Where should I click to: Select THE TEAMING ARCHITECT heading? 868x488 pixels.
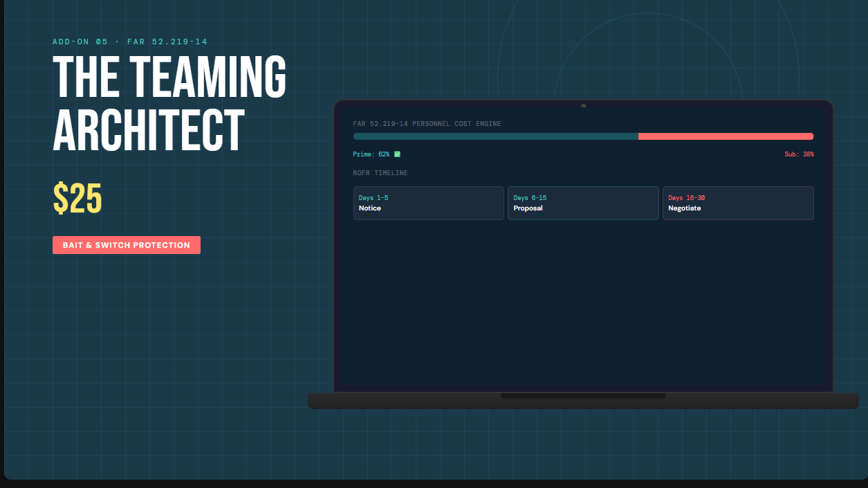point(169,100)
